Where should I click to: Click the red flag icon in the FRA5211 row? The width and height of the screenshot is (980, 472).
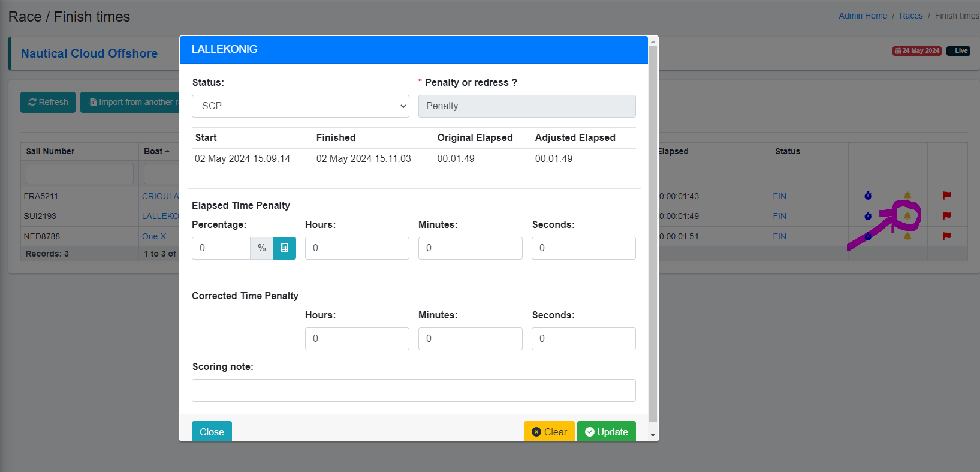[947, 196]
